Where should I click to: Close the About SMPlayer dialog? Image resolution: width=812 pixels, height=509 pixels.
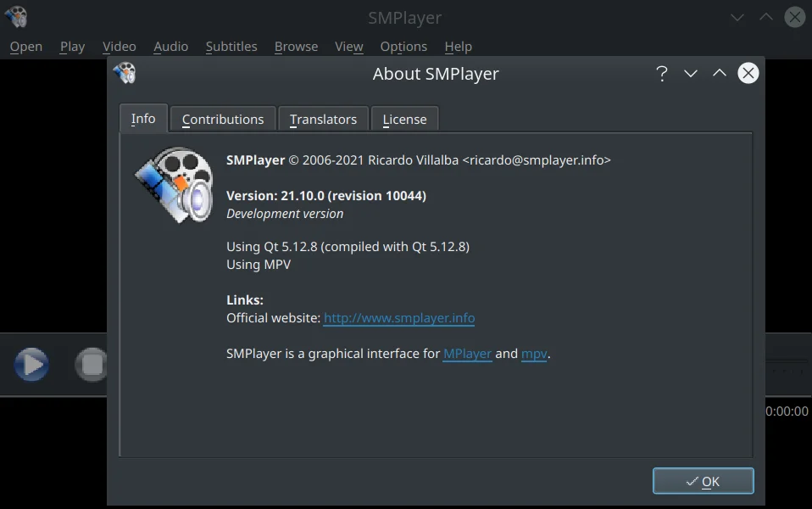(x=748, y=73)
